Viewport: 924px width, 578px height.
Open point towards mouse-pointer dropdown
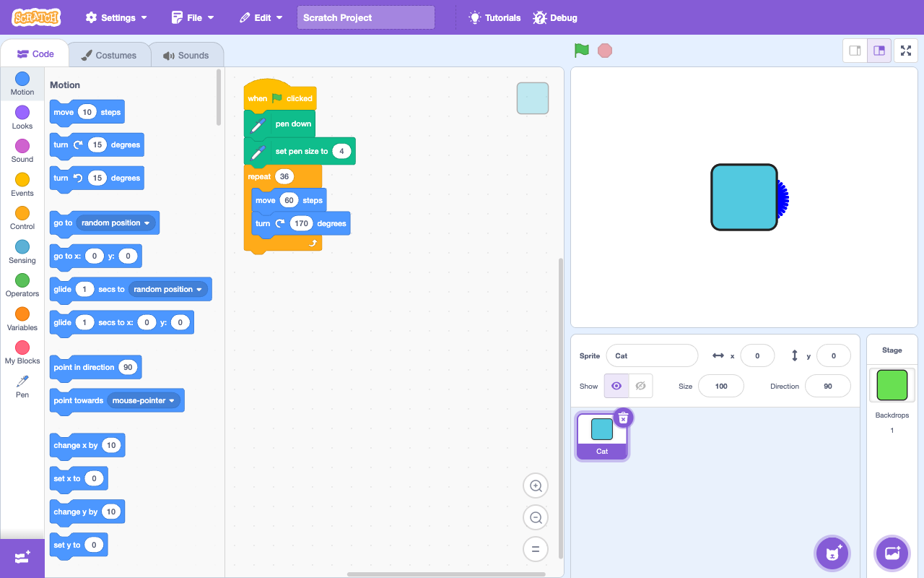pos(144,400)
